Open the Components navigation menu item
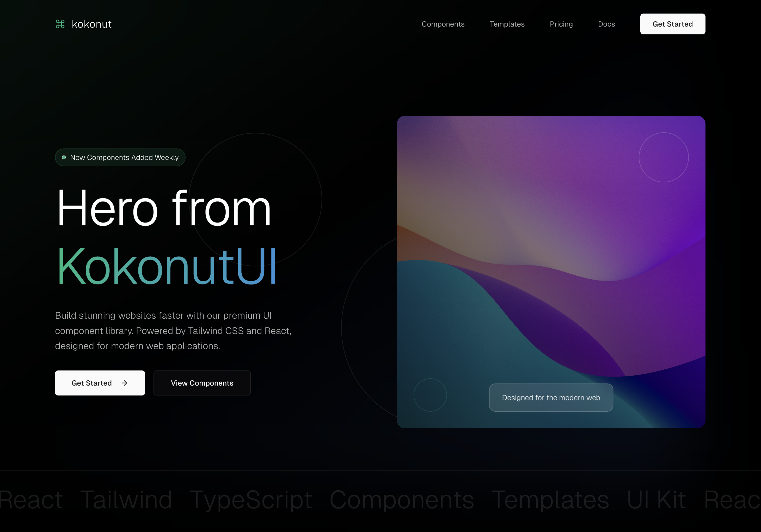The width and height of the screenshot is (761, 532). 444,24
